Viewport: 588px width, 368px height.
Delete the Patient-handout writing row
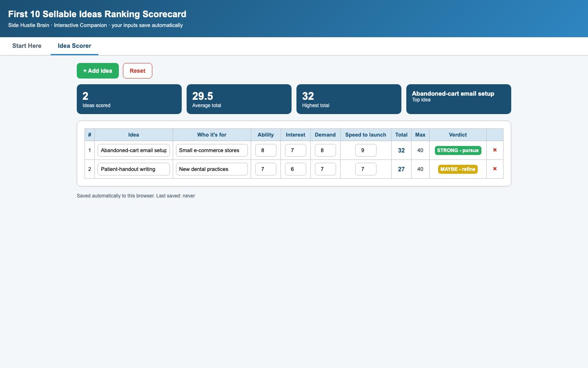[494, 169]
